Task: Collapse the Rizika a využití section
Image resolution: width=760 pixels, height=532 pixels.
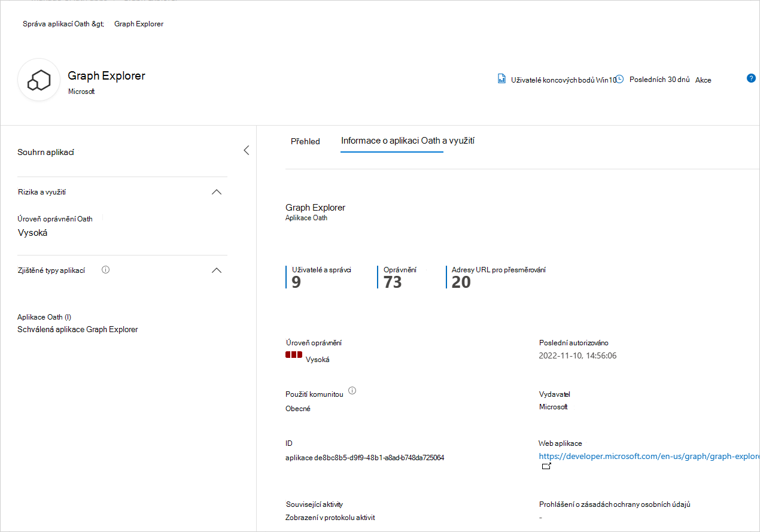Action: pos(217,192)
